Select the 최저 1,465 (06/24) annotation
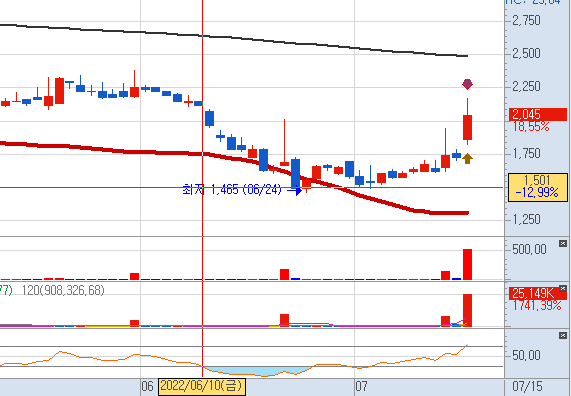 pos(232,190)
